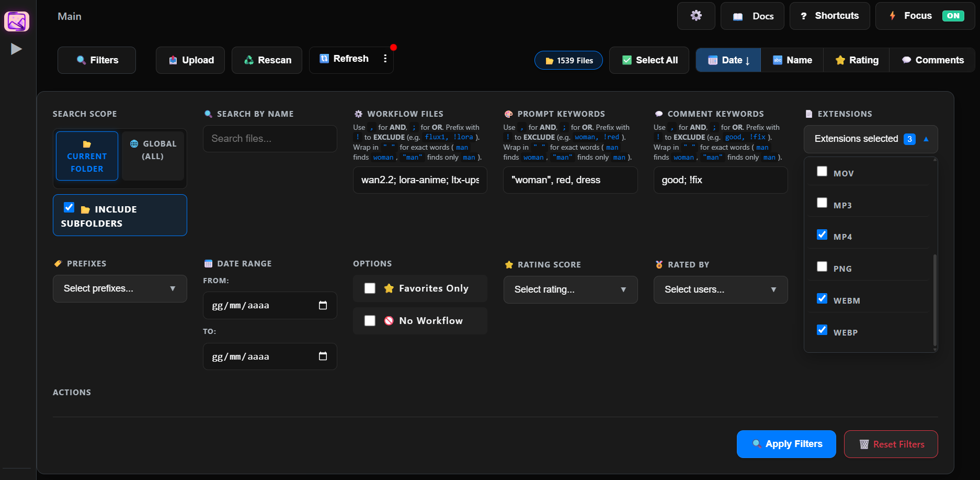Click the From date field
Viewport: 980px width, 480px height.
pos(270,305)
